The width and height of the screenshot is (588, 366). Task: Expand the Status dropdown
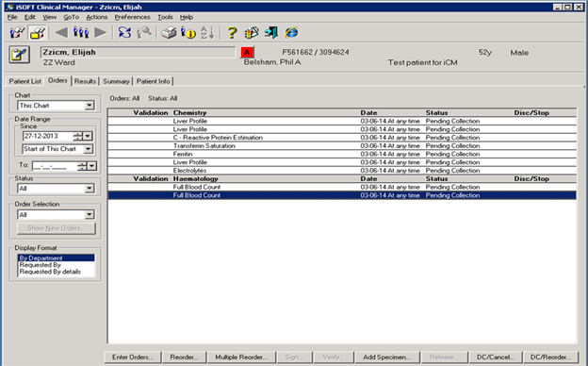[x=90, y=188]
